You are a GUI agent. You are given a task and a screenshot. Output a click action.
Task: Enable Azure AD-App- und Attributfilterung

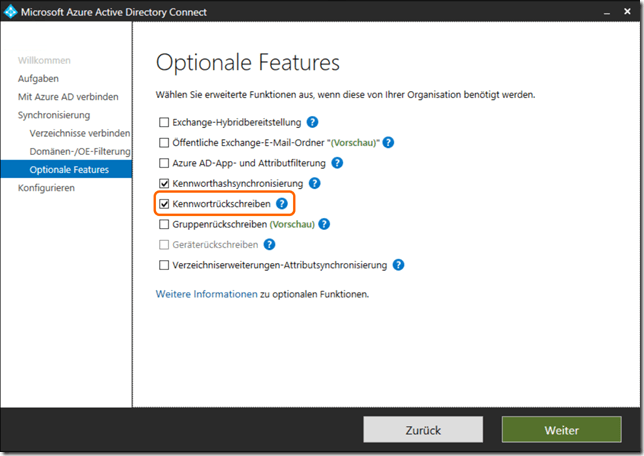164,163
